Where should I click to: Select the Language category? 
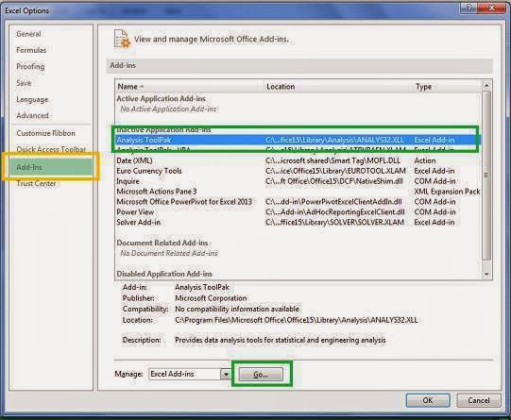pyautogui.click(x=32, y=99)
